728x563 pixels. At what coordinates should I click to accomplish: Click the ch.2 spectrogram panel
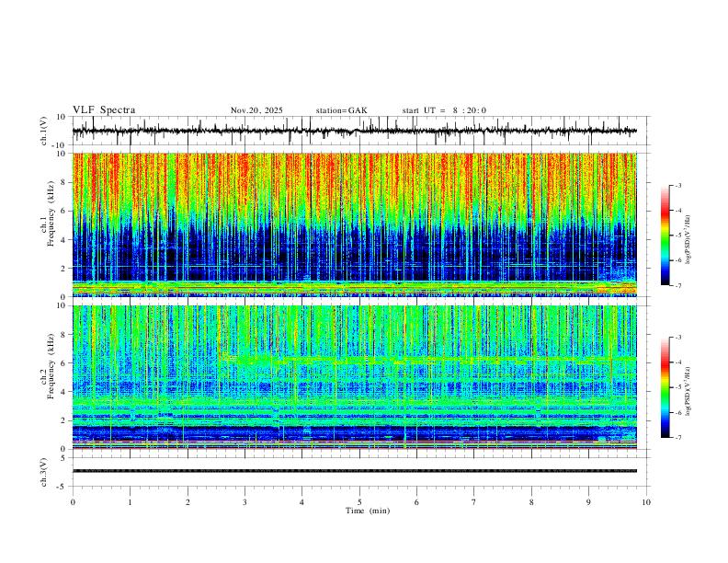point(355,377)
